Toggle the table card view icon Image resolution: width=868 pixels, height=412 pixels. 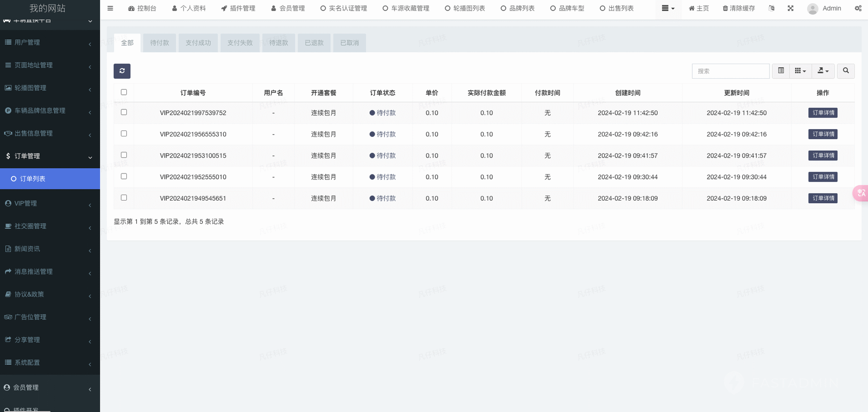(781, 71)
